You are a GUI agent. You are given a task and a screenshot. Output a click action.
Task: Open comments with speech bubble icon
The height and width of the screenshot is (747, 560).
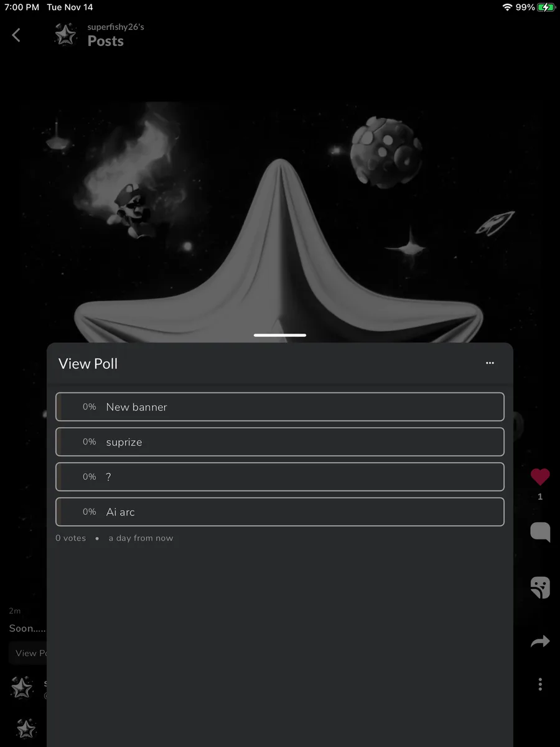point(540,532)
